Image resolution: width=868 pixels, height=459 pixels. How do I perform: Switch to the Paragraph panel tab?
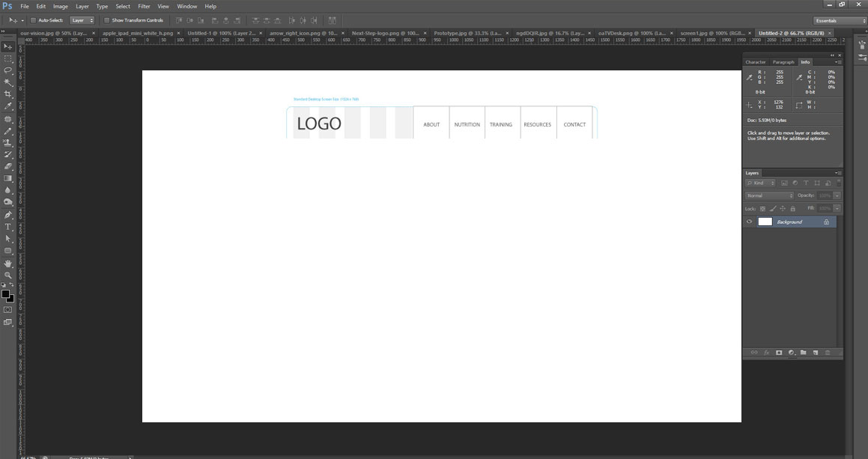coord(783,62)
